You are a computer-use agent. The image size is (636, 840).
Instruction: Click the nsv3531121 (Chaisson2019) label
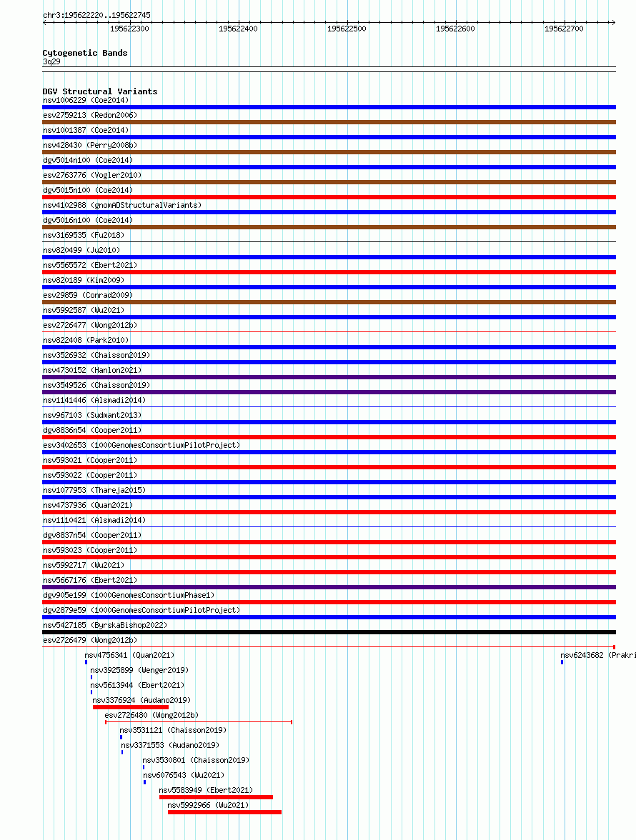(173, 730)
